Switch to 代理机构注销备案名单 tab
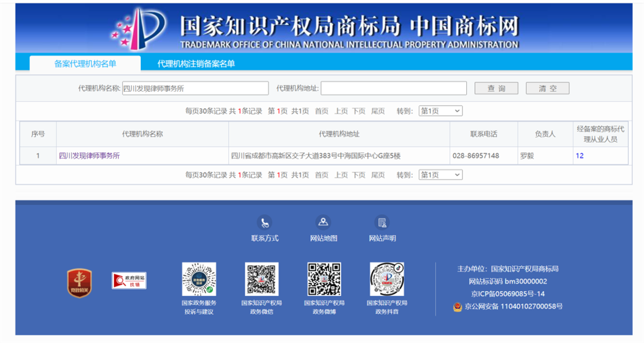This screenshot has width=644, height=343. 196,64
